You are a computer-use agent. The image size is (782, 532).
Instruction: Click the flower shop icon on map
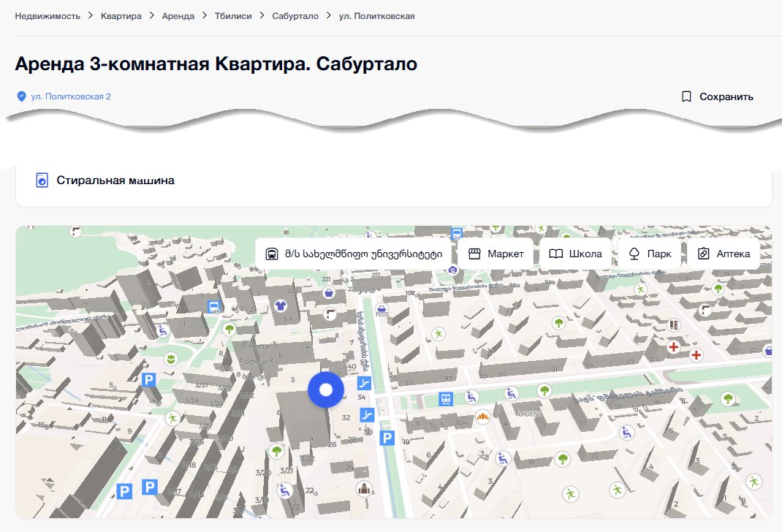172,359
